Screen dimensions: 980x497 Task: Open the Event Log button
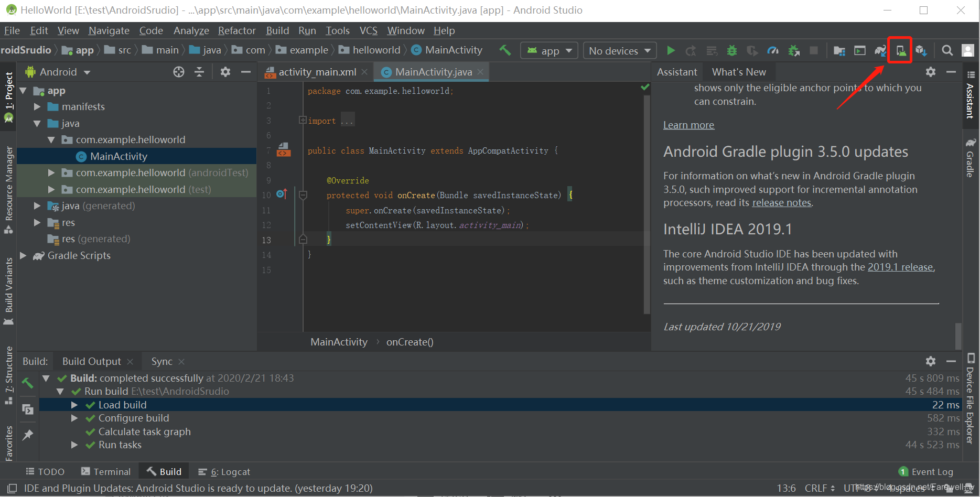point(925,471)
